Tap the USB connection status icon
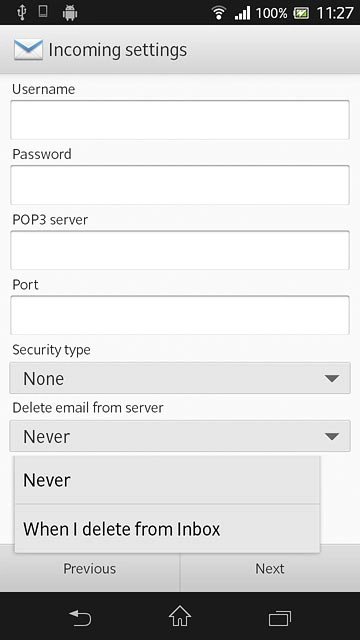Viewport: 360px width, 640px height. tap(22, 13)
